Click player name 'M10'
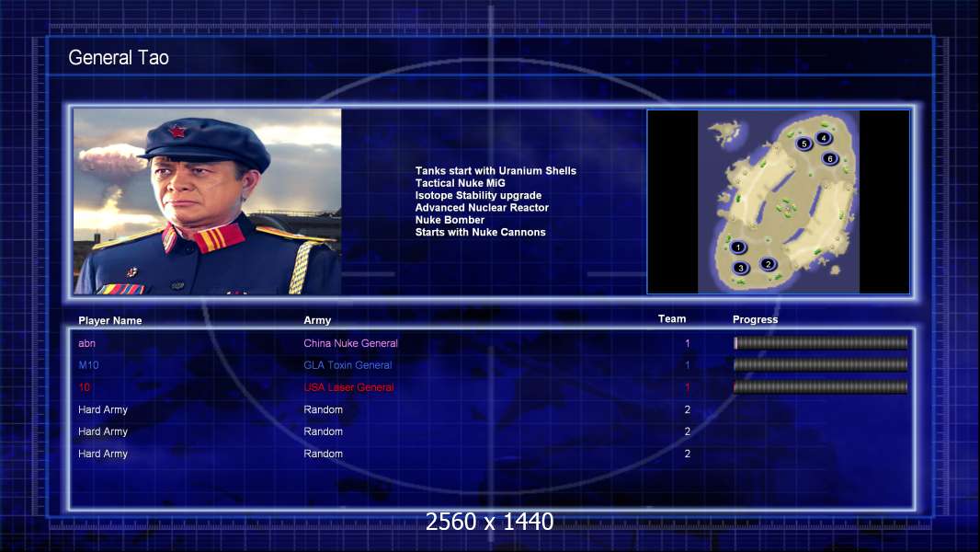Viewport: 980px width, 552px height. point(89,365)
